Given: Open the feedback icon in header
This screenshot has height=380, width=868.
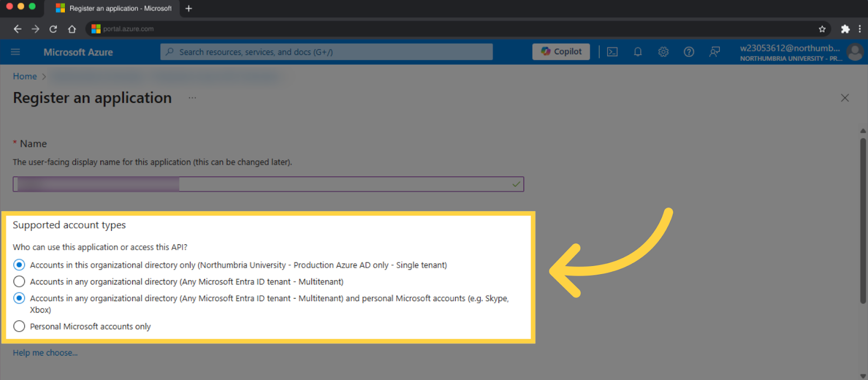Looking at the screenshot, I should point(714,52).
